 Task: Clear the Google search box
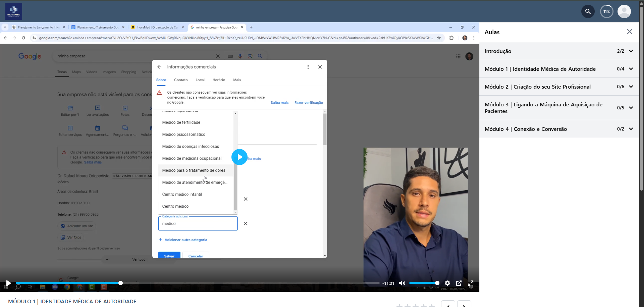pyautogui.click(x=218, y=56)
